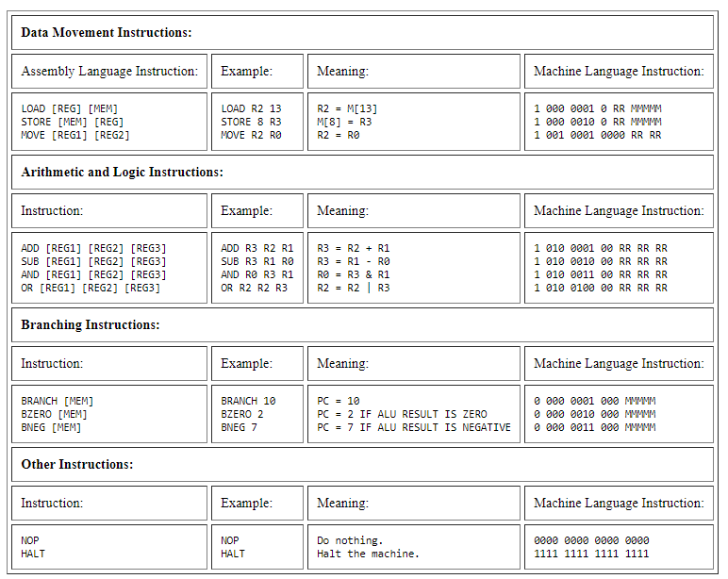Click "Example:" header under Data Movement Instructions
Screen dimensions: 728x579
point(246,72)
